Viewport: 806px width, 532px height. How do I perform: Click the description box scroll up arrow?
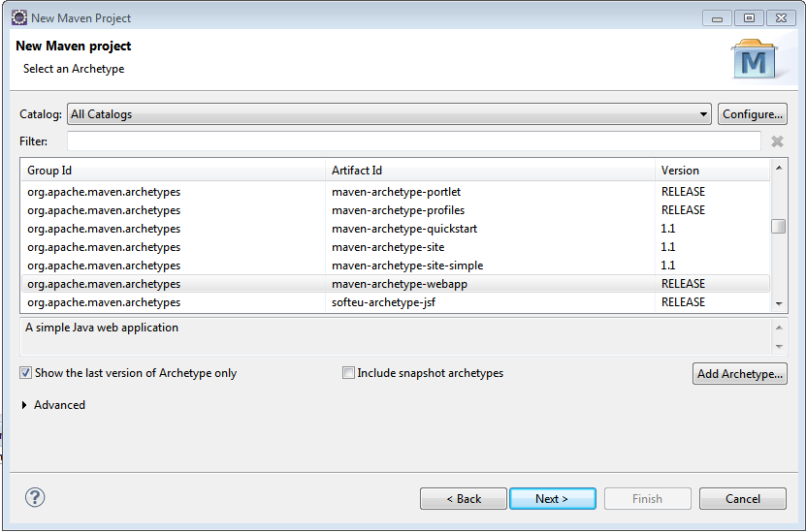click(x=779, y=328)
